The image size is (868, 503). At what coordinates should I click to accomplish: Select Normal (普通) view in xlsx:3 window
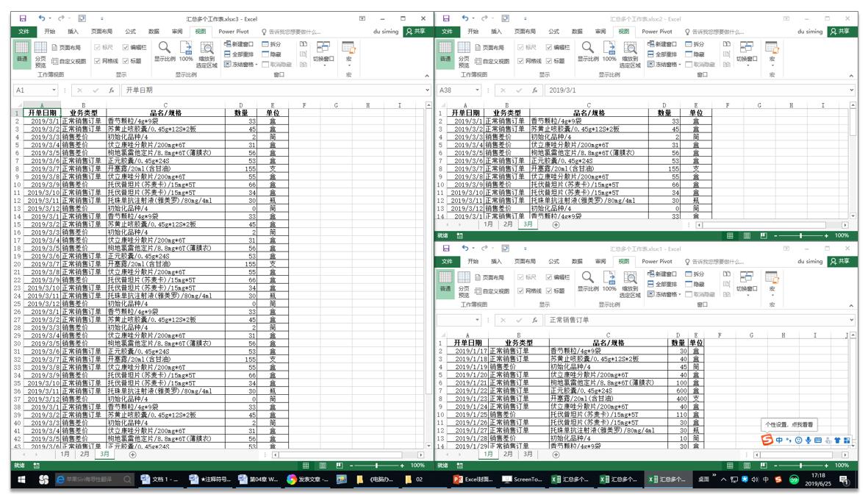point(21,54)
